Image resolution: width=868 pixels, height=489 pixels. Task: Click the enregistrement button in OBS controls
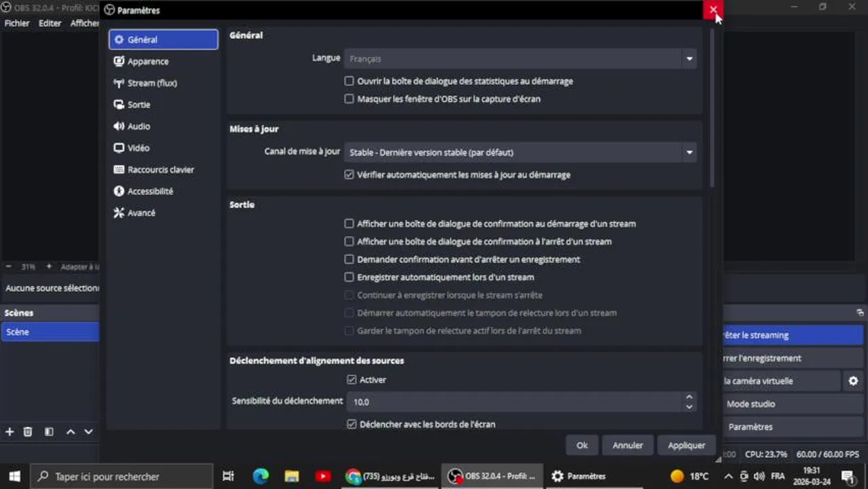(793, 359)
